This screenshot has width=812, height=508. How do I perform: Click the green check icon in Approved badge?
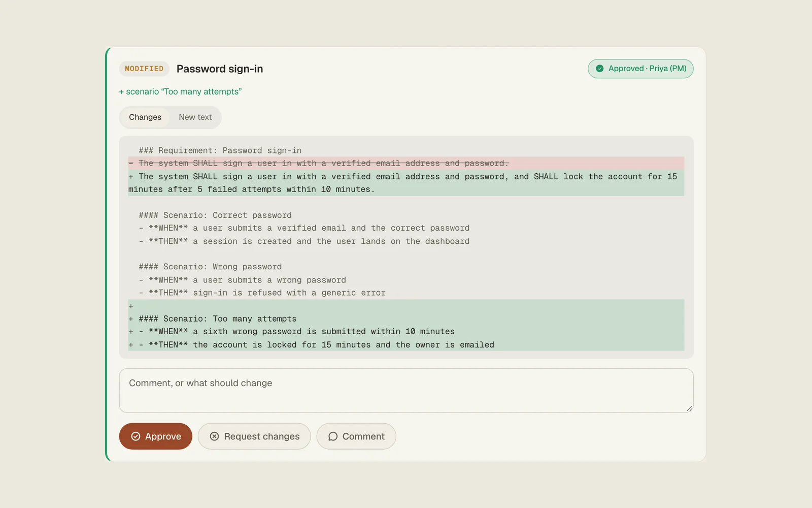pyautogui.click(x=600, y=69)
